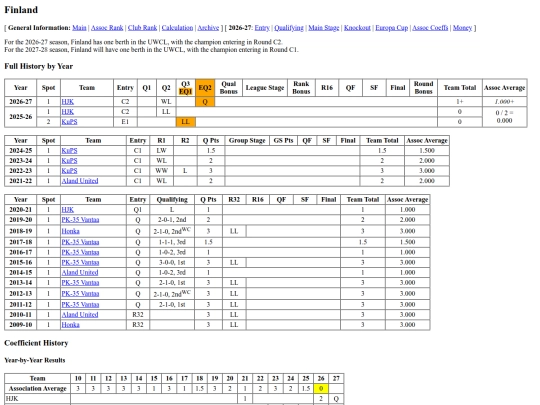Click HJK link in 2025-26 spot 1 row
The width and height of the screenshot is (540, 405).
(x=68, y=112)
